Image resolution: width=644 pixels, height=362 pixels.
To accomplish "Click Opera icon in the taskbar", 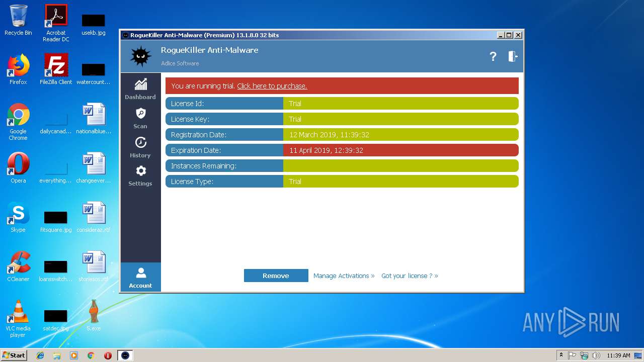I will (108, 355).
